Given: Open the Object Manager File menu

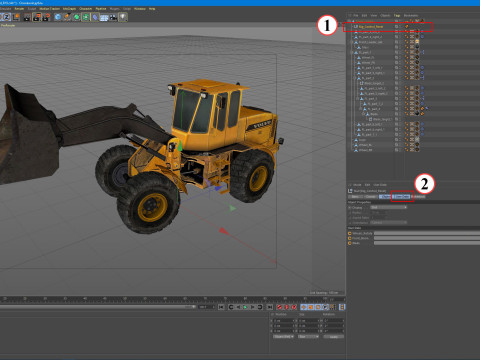Looking at the screenshot, I should click(x=356, y=16).
